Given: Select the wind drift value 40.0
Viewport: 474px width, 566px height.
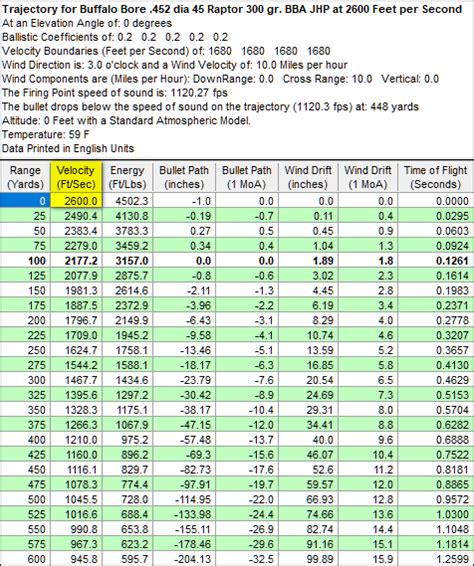Looking at the screenshot, I should click(x=308, y=440).
